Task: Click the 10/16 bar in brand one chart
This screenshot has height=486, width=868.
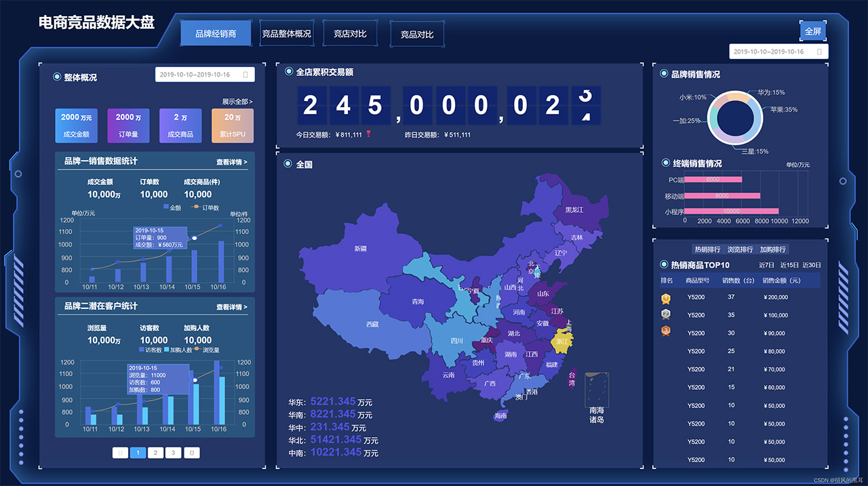Action: coord(220,262)
